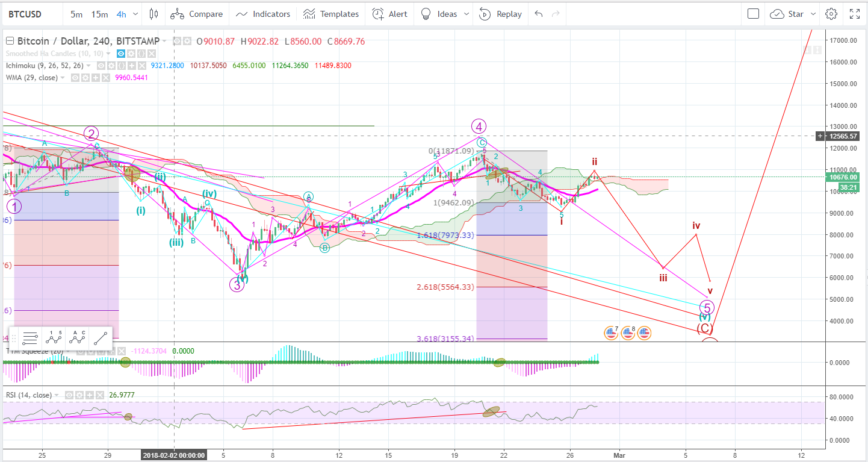
Task: Open the Compare symbols dialog
Action: coord(196,14)
